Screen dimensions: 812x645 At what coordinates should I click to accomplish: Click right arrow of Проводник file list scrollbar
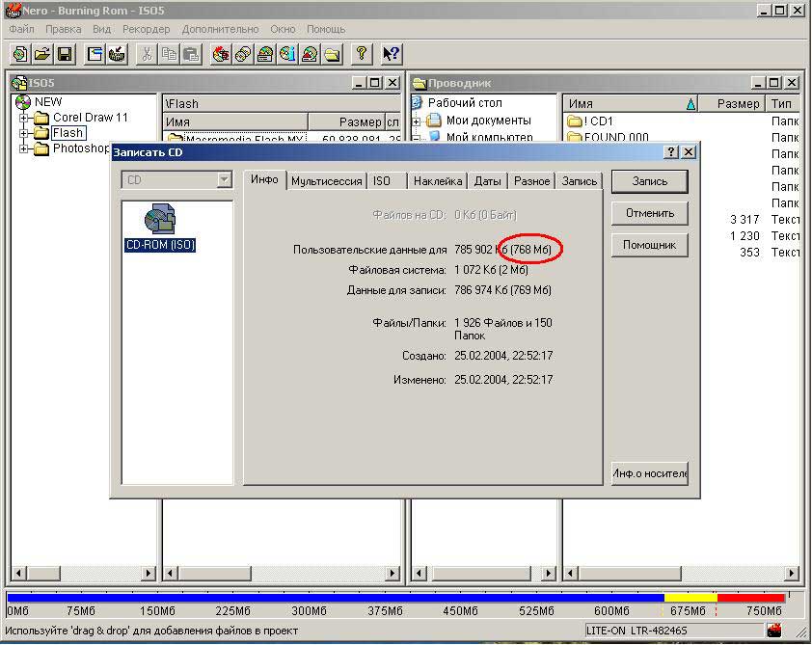click(x=791, y=573)
